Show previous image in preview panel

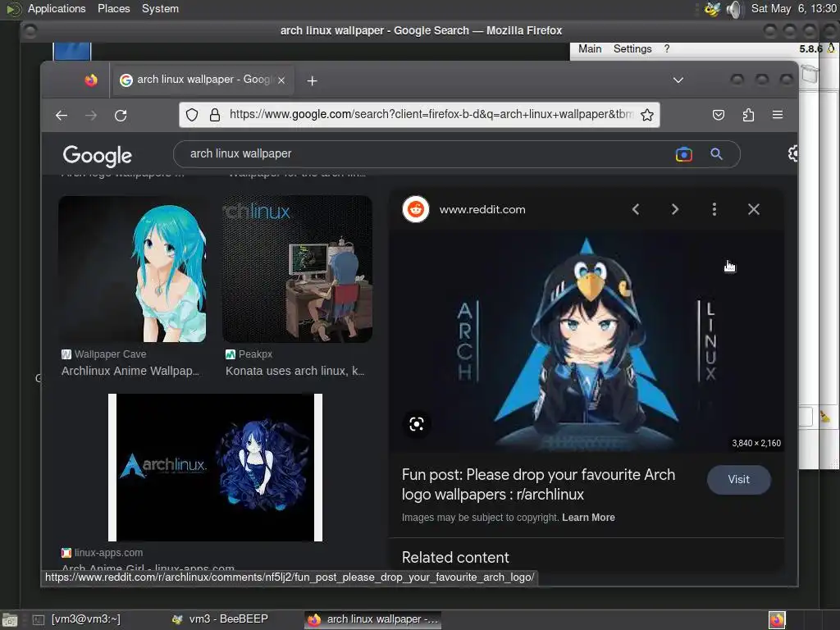click(636, 209)
